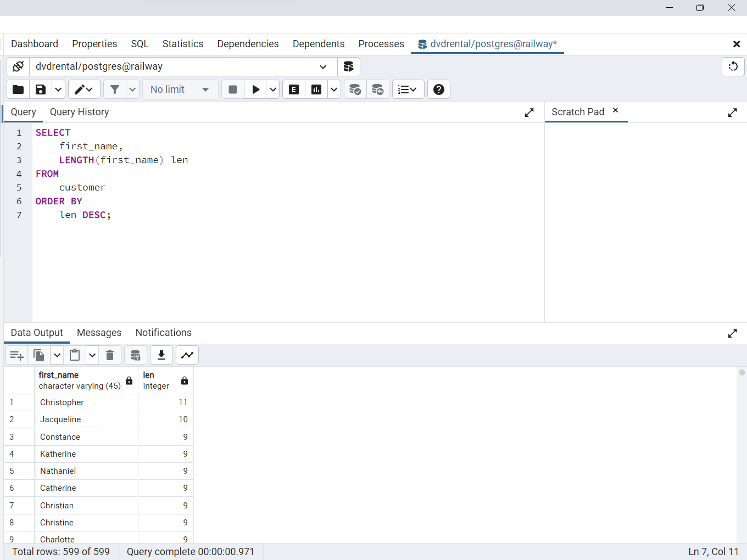Select the Query editor tab
The width and height of the screenshot is (747, 560).
(24, 112)
